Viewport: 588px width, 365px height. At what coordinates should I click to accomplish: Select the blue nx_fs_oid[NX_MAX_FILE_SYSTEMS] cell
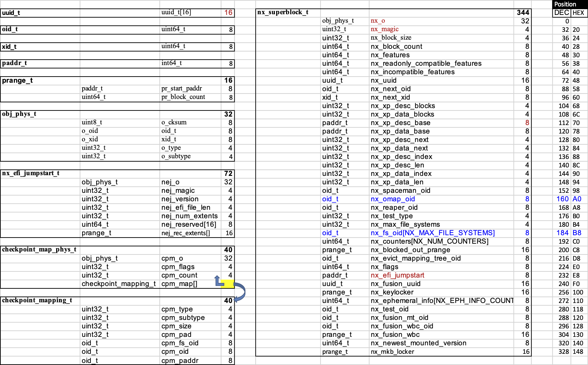tap(441, 233)
